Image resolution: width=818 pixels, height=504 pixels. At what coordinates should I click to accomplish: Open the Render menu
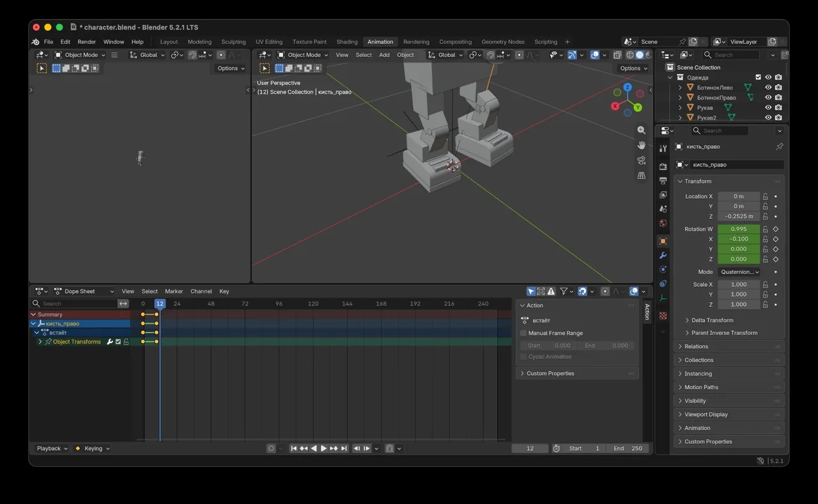[87, 42]
